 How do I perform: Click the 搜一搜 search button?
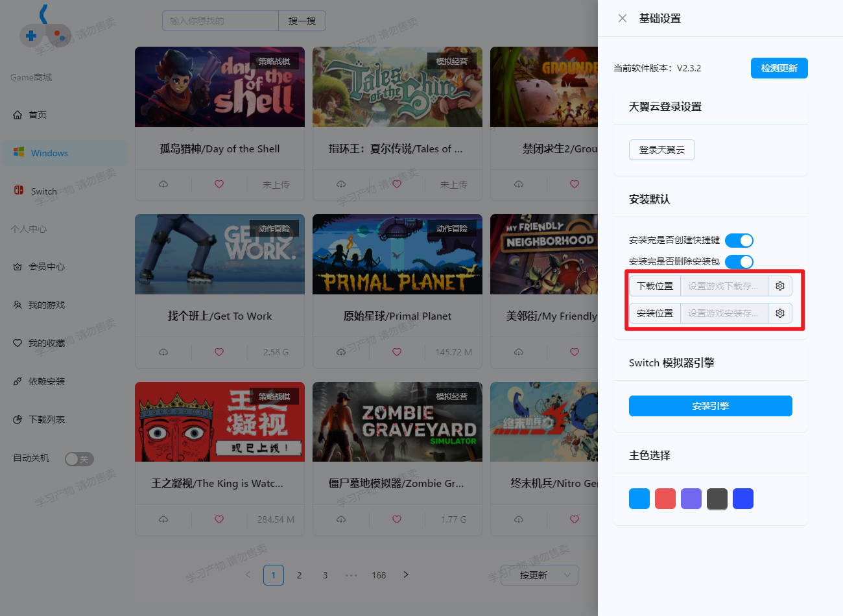pyautogui.click(x=302, y=21)
